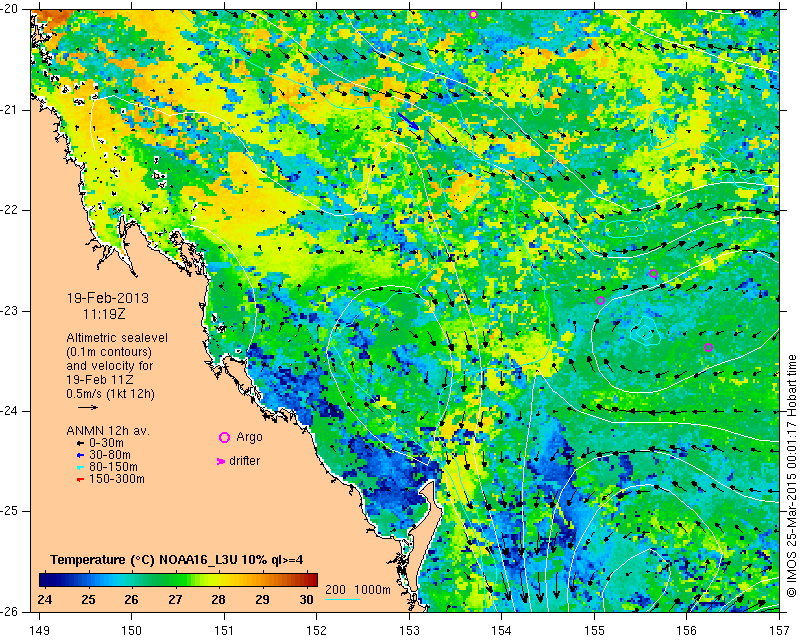
Task: Click the '0.5m/s (1kt 12h)' text
Action: [110, 394]
